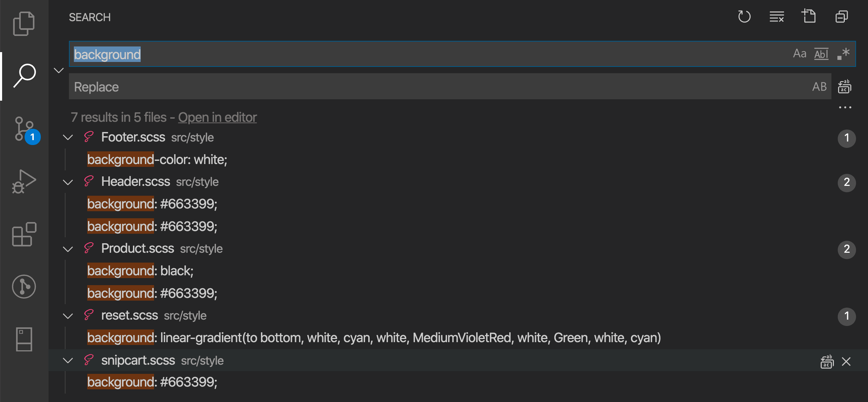The width and height of the screenshot is (868, 402).
Task: Open the Extensions view
Action: tap(24, 234)
